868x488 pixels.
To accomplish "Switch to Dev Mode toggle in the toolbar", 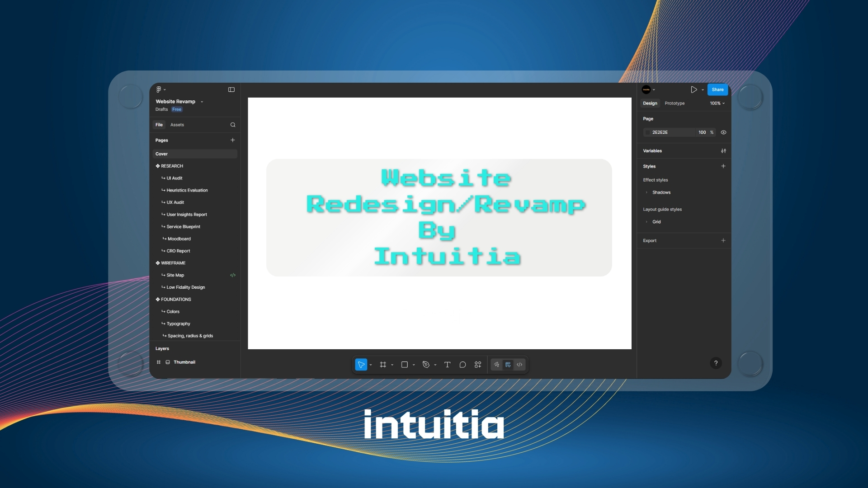I will pos(519,365).
